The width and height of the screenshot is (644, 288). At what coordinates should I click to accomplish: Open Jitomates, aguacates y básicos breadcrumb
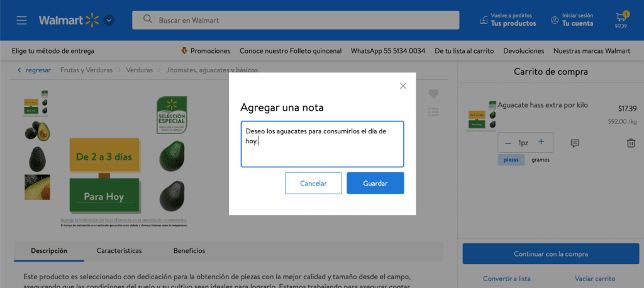pos(212,70)
